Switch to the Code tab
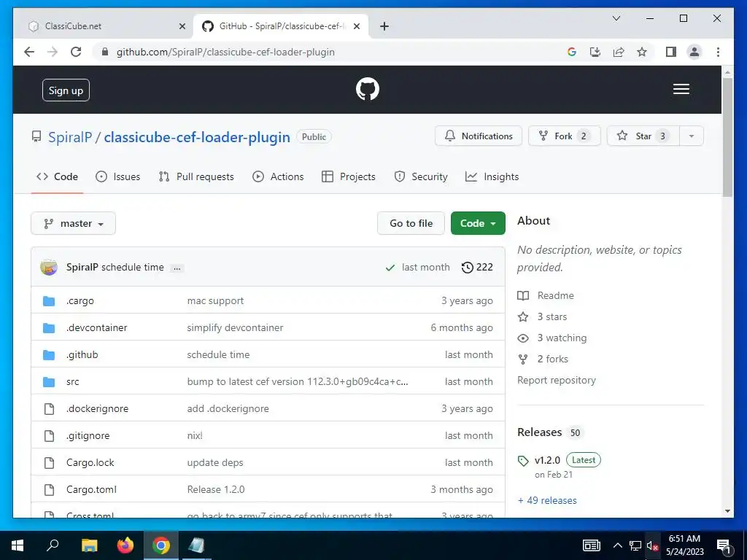This screenshot has height=560, width=747. point(57,176)
